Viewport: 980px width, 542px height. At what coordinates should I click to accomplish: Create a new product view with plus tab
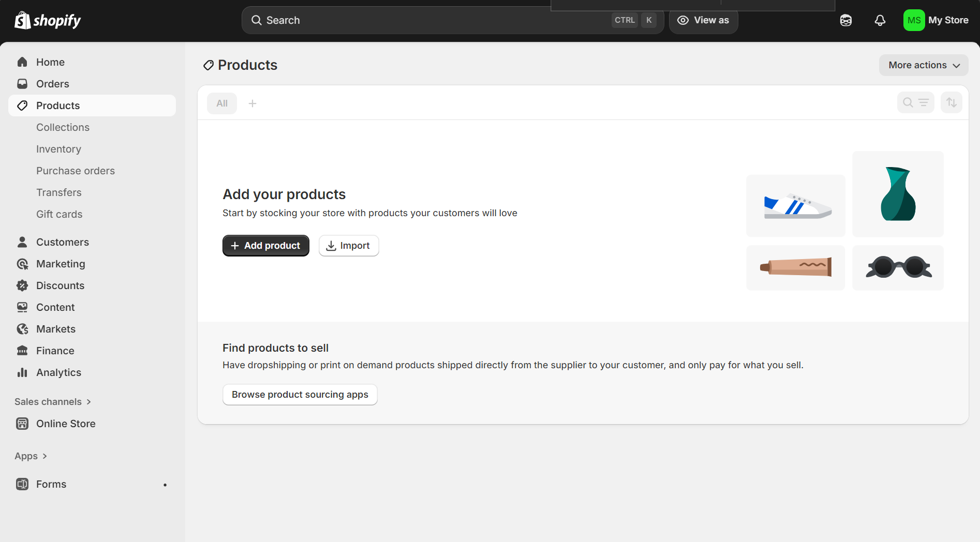[252, 103]
